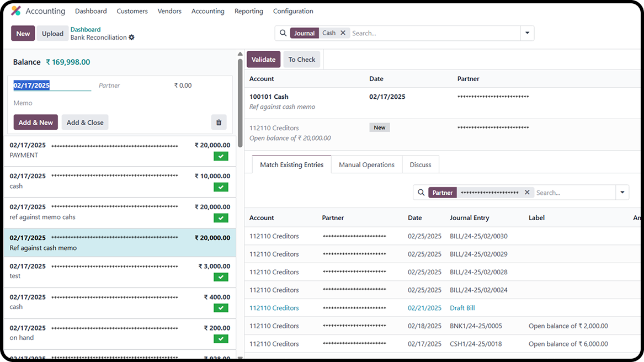Click the magnifier icon in Match Existing Entries search
Viewport: 644px width, 362px height.
pos(421,192)
